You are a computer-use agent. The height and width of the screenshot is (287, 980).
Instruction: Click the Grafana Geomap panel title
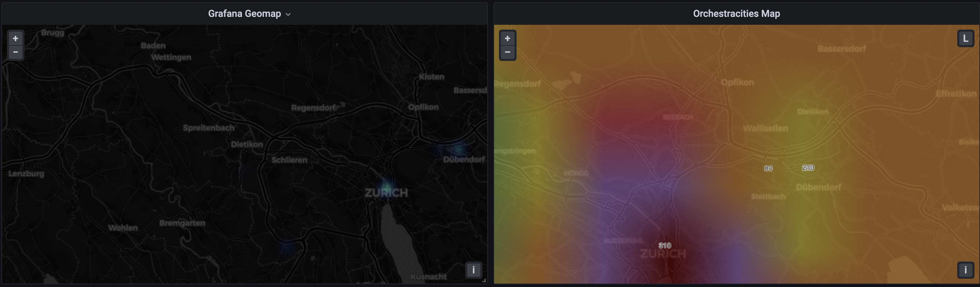point(245,14)
